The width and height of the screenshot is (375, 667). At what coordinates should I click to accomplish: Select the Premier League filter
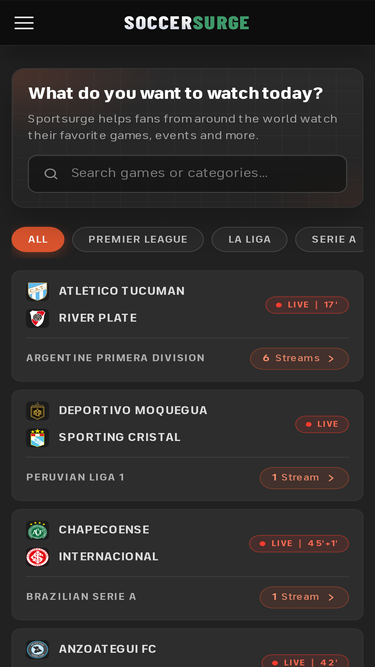[x=138, y=239]
